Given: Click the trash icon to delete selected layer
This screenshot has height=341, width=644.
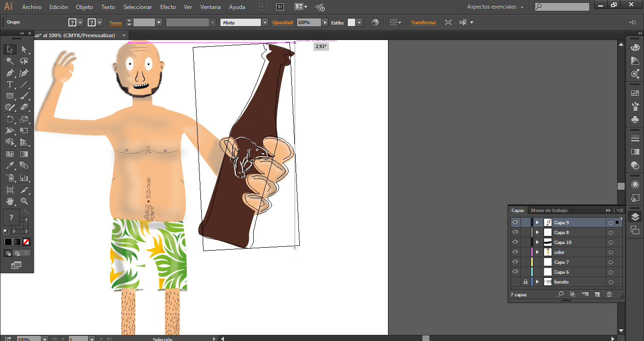Looking at the screenshot, I should [x=609, y=294].
